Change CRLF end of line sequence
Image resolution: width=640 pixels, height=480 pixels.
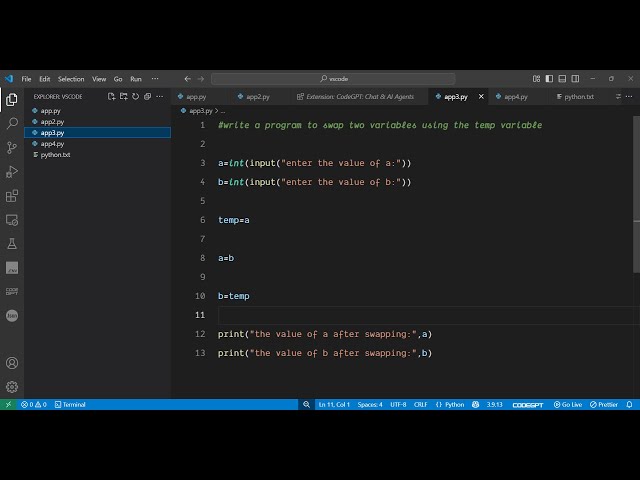tap(420, 404)
